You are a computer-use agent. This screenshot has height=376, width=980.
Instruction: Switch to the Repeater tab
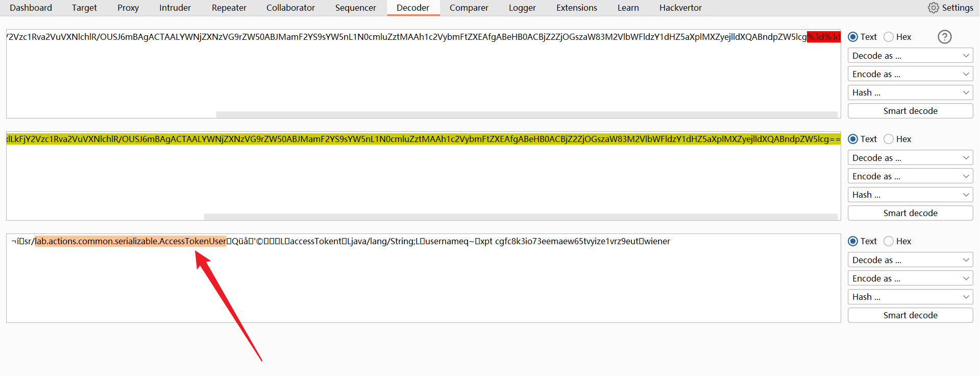pyautogui.click(x=229, y=8)
